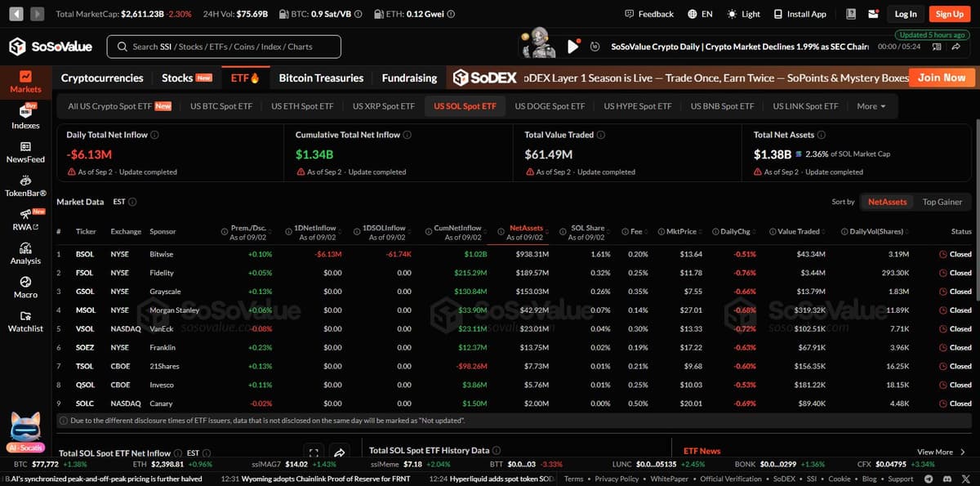This screenshot has height=486, width=980.
Task: Sort table by NetAssets toggle
Action: [887, 202]
